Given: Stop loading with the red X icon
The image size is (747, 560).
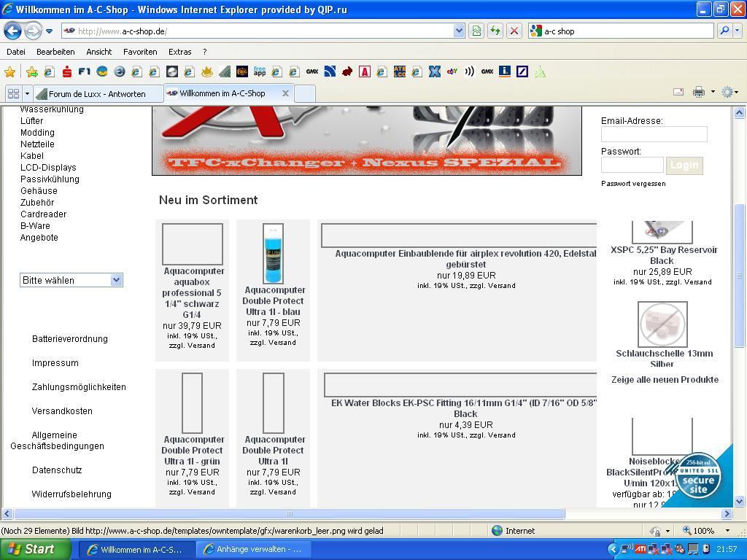Looking at the screenshot, I should pos(514,31).
